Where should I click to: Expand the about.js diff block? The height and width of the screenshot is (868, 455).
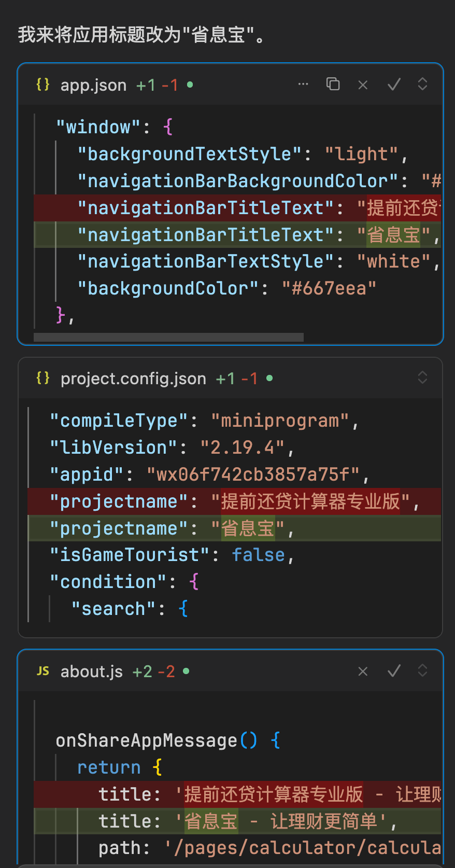coord(422,670)
